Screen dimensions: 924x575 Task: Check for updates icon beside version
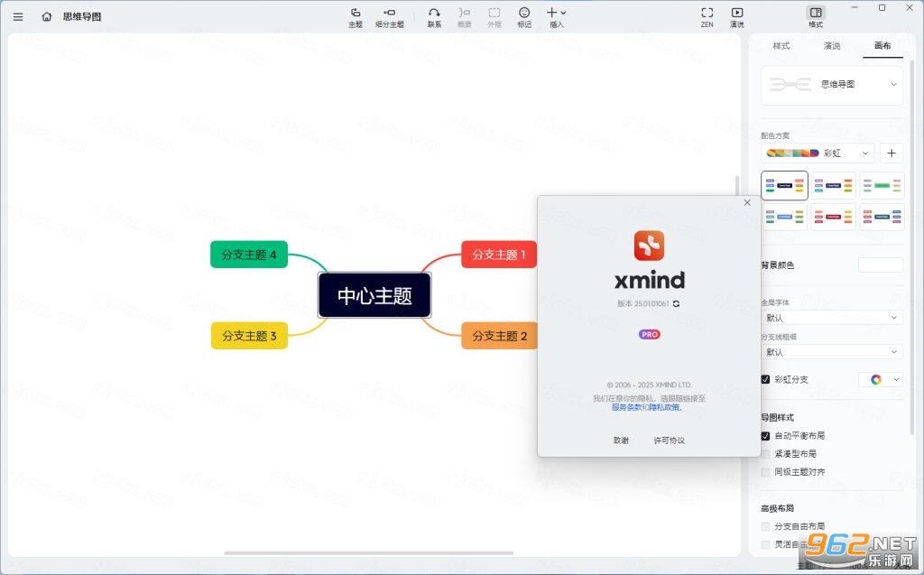[x=677, y=303]
